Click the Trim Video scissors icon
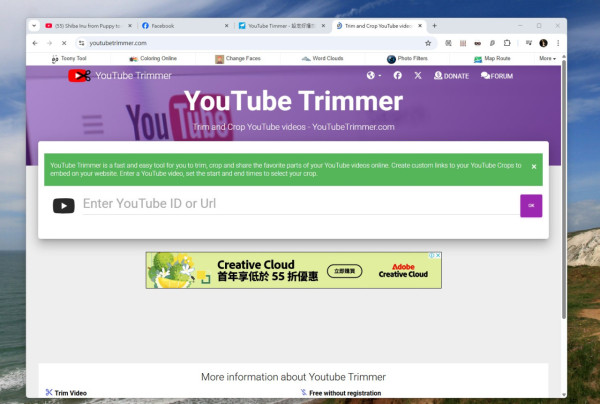 [x=49, y=392]
